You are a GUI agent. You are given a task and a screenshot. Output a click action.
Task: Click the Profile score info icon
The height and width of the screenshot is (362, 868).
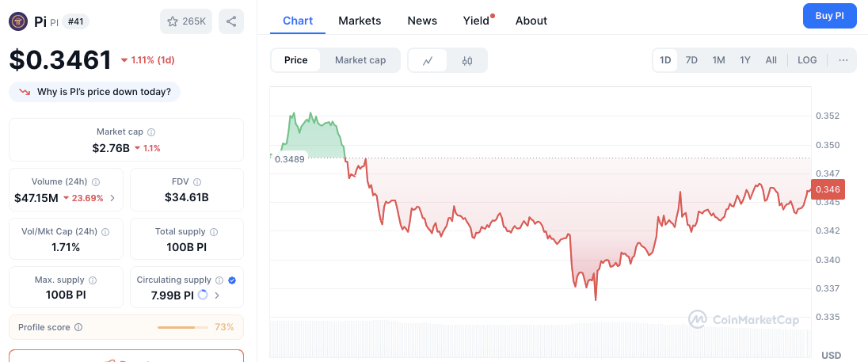(x=78, y=327)
